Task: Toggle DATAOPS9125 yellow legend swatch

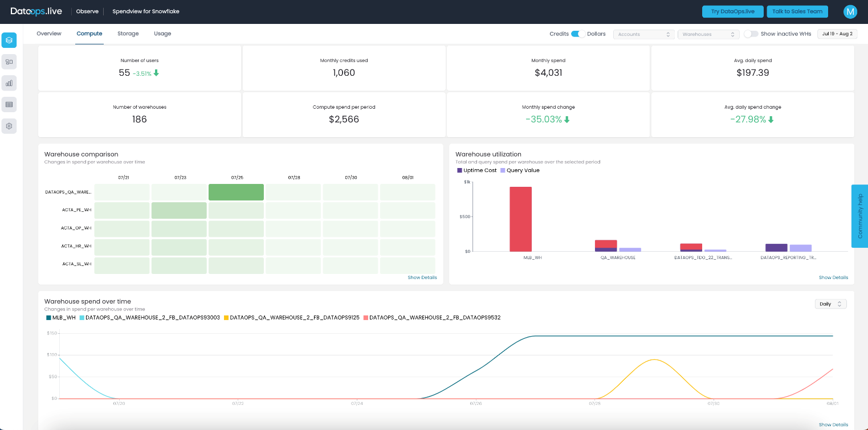Action: 226,318
